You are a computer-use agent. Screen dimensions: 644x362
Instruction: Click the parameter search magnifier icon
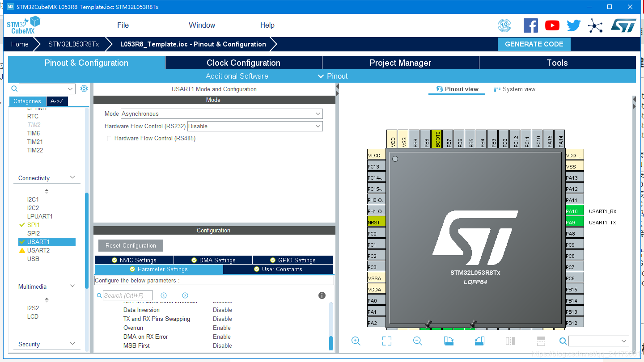[x=99, y=295]
